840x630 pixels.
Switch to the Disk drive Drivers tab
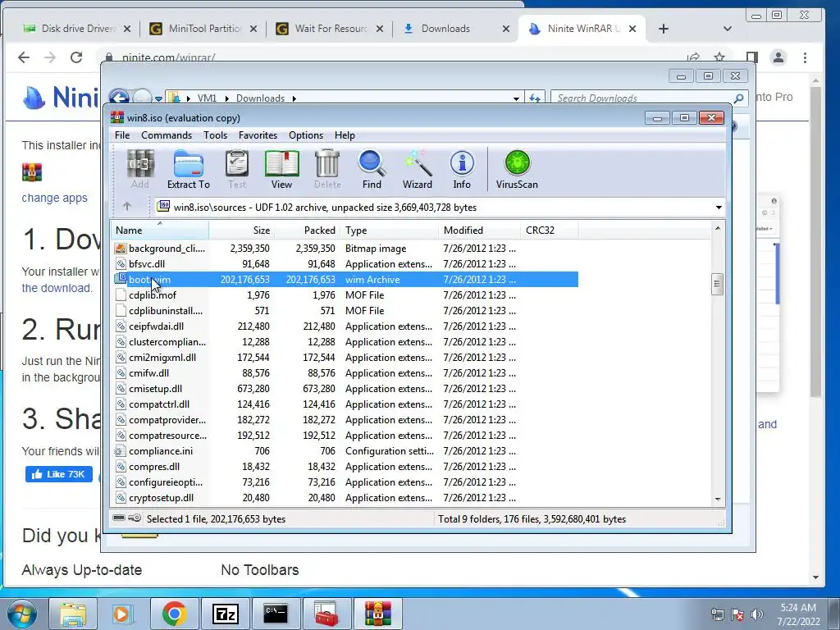(x=76, y=29)
